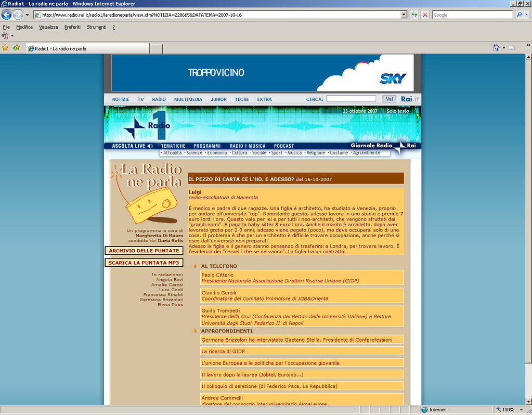Open the TEMATICHE menu item

pyautogui.click(x=173, y=146)
